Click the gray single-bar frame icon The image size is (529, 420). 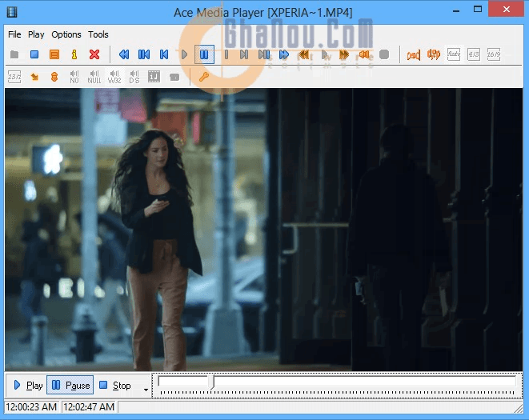click(226, 54)
